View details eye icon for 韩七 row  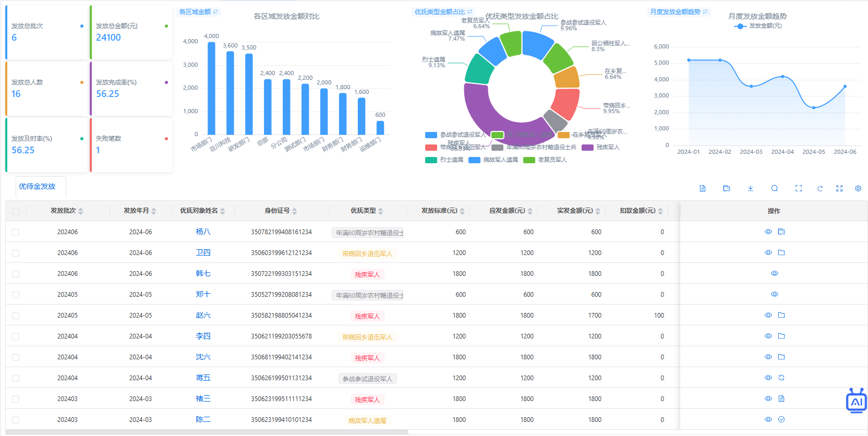pyautogui.click(x=775, y=273)
